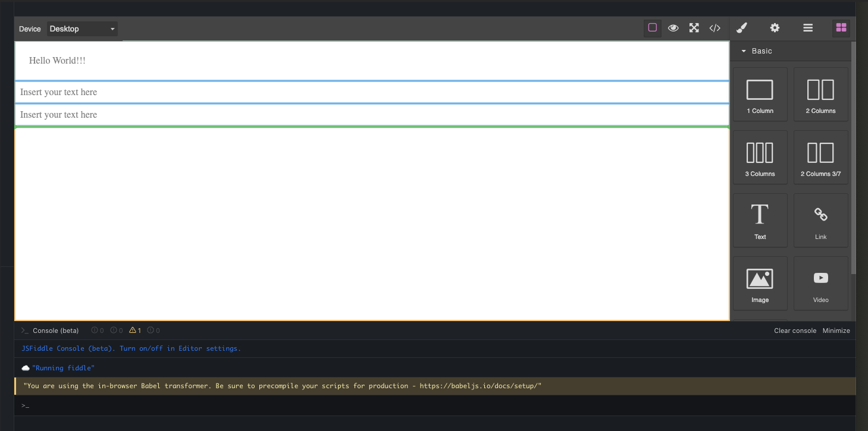This screenshot has width=868, height=431.
Task: Select the Text block
Action: [x=760, y=220]
